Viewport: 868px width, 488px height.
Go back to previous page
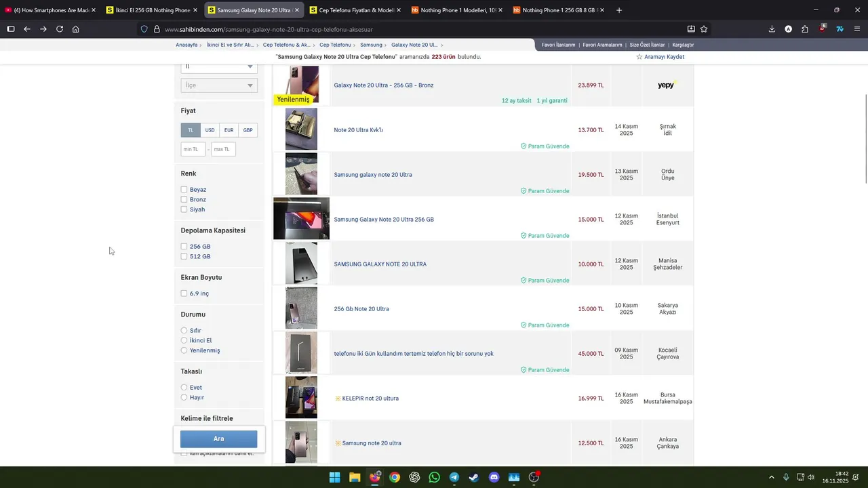(x=27, y=29)
